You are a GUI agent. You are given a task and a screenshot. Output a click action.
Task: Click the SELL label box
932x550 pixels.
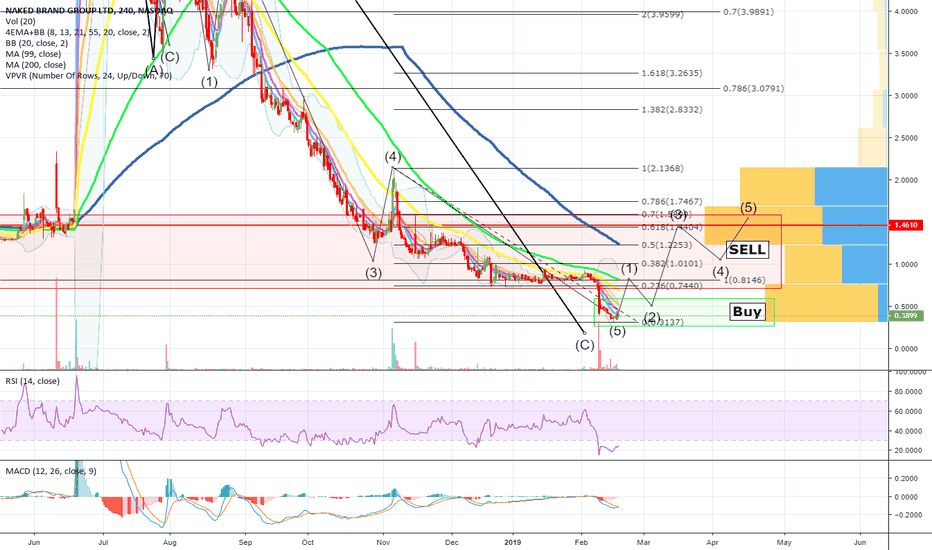pos(747,250)
